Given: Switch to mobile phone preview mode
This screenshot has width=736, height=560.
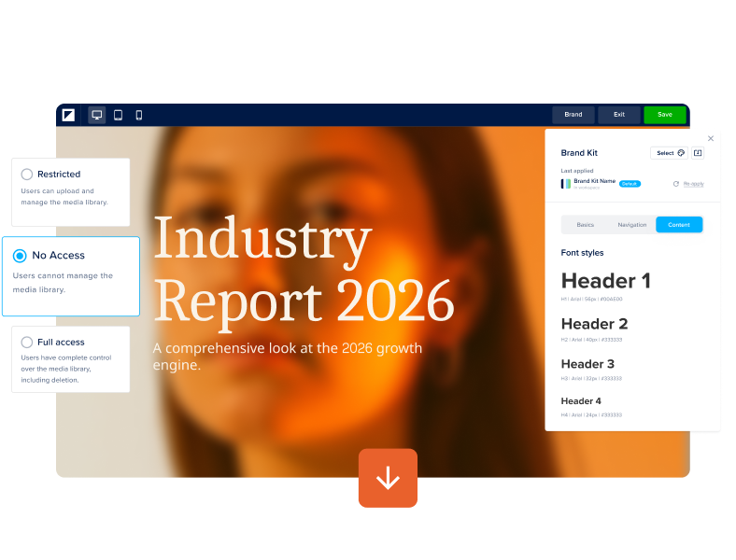Looking at the screenshot, I should pos(139,115).
